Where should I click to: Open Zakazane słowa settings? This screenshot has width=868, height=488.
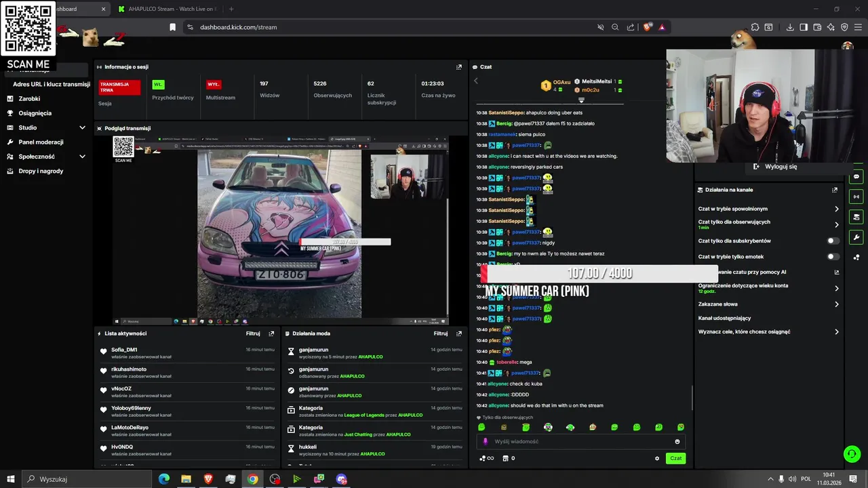click(x=768, y=304)
